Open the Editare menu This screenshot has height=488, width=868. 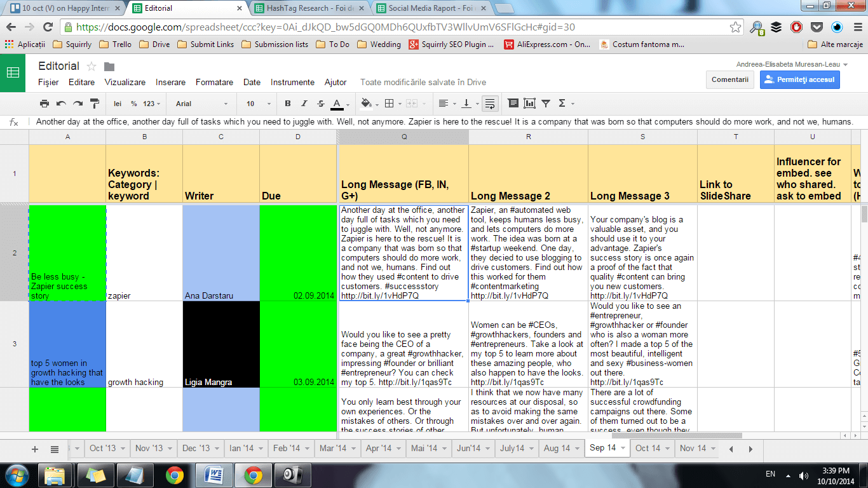(81, 82)
